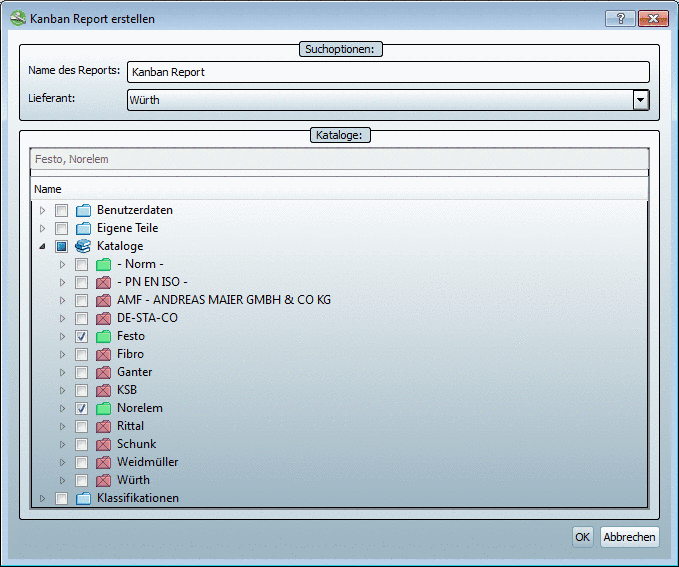Tick the Würth catalog checkbox
The width and height of the screenshot is (679, 567).
point(81,480)
